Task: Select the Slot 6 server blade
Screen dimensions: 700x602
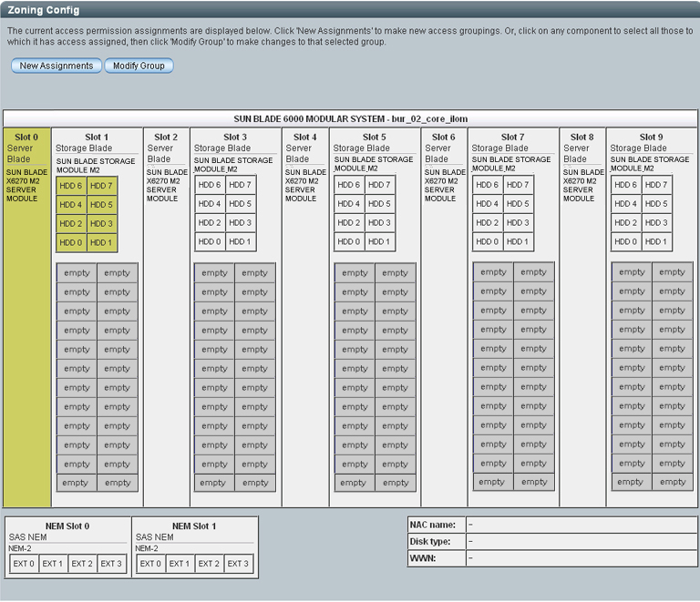Action: pyautogui.click(x=444, y=318)
